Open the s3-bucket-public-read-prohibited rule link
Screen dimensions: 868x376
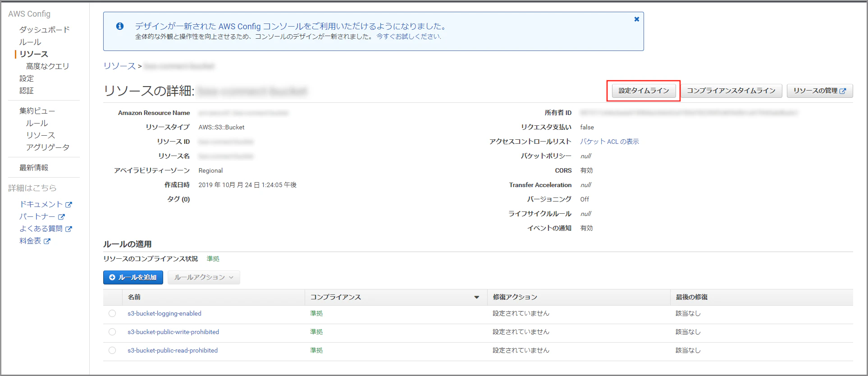(173, 350)
